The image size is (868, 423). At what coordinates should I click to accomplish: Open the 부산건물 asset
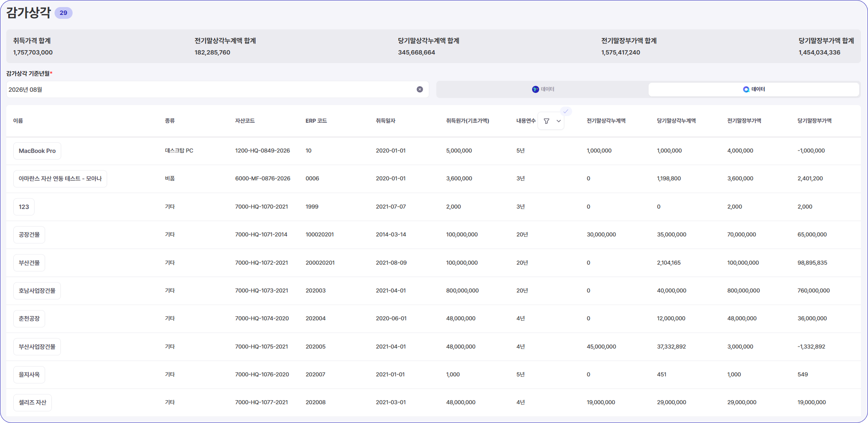(29, 263)
